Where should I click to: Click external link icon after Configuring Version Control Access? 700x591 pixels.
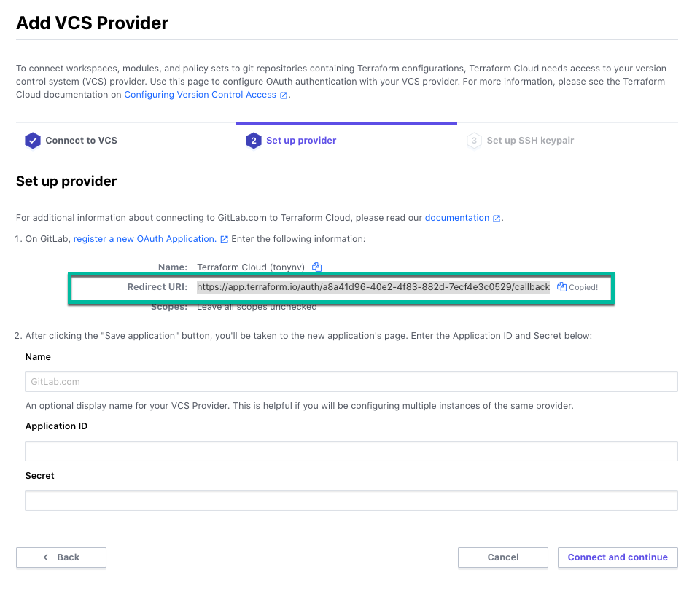tap(284, 95)
